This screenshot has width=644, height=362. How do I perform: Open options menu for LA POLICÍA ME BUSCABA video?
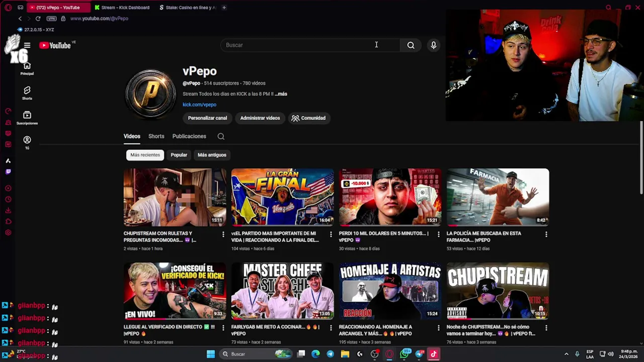tap(546, 234)
